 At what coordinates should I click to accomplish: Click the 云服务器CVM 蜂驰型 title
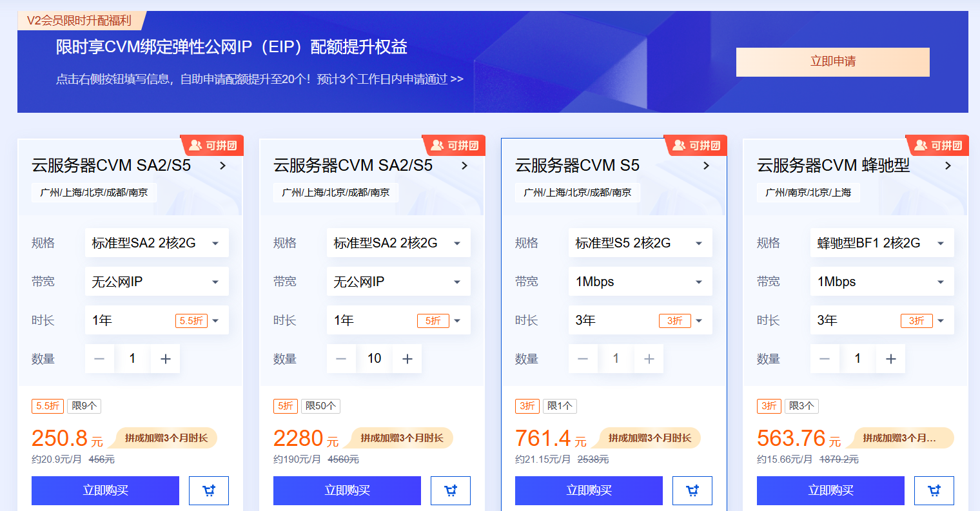click(833, 166)
